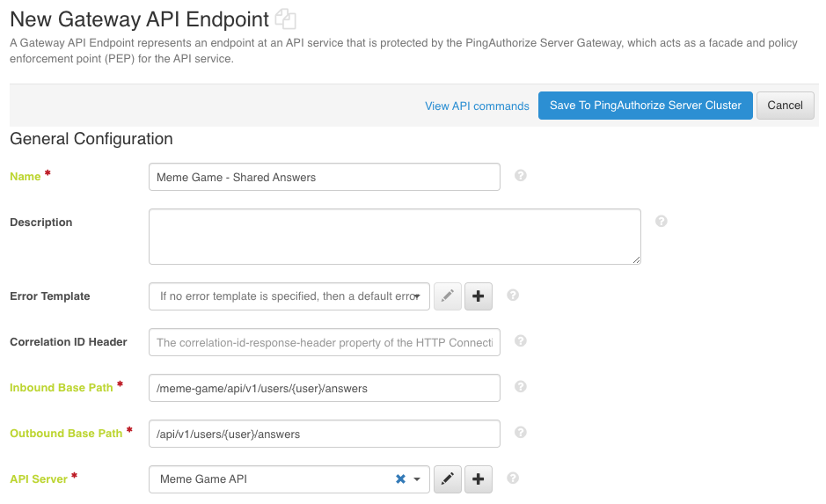Click the copy icon beside the page title

coord(285,18)
